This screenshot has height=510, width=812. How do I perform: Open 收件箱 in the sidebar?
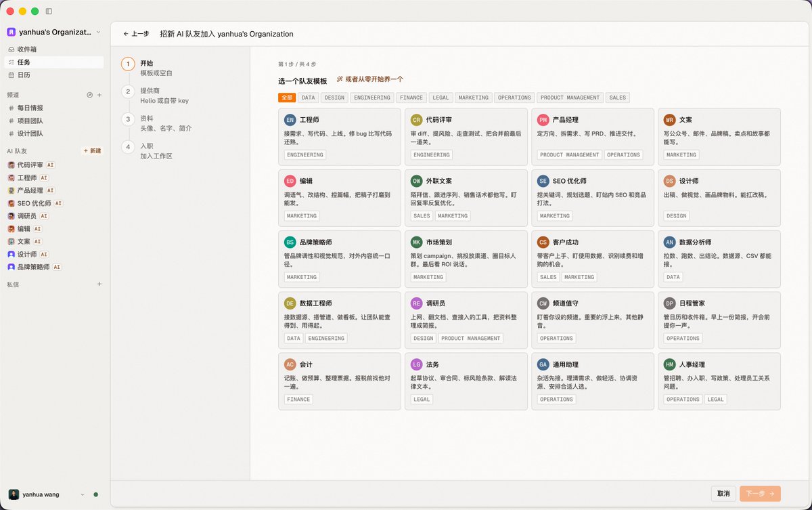point(54,49)
